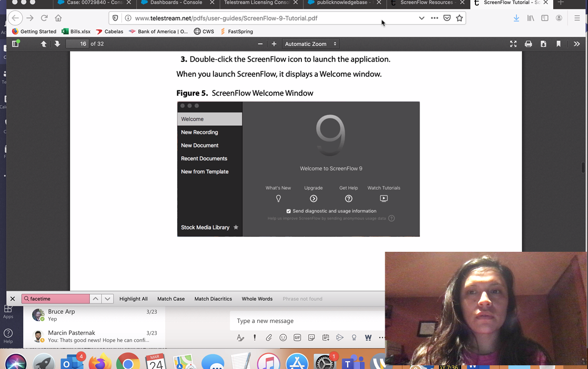Viewport: 588px width, 369px height.
Task: Open the Automatic Zoom dropdown
Action: point(310,44)
